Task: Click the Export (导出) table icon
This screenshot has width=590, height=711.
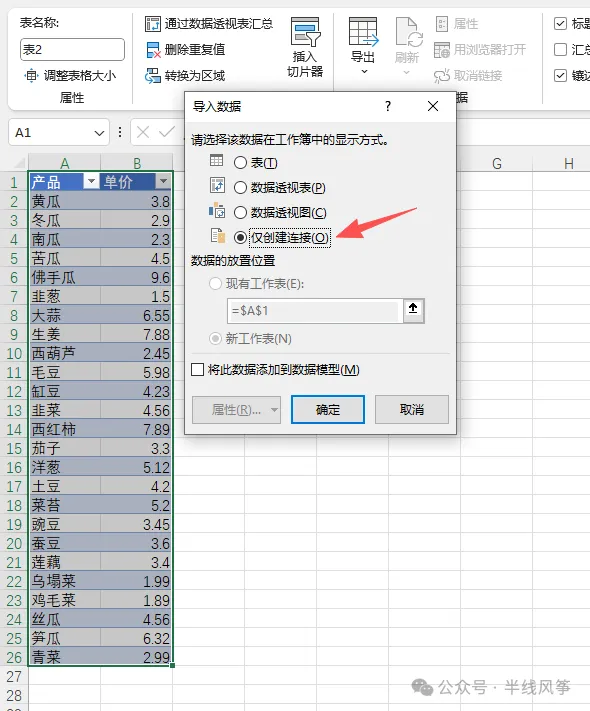Action: tap(363, 32)
